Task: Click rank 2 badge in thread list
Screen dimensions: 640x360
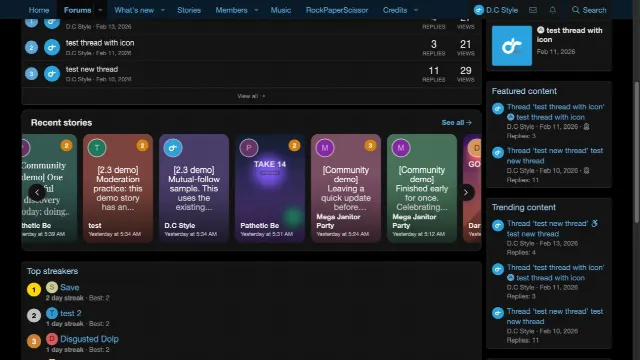Action: 31,47
